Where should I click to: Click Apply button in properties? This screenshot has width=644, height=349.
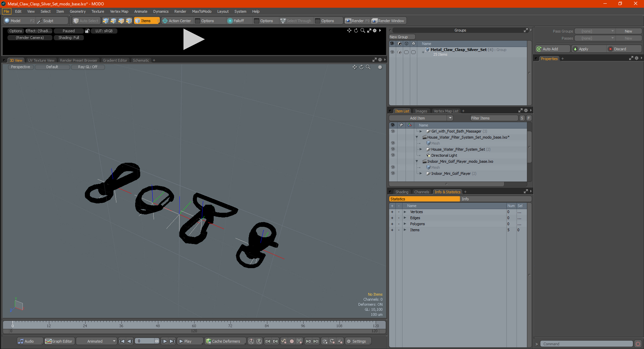588,49
